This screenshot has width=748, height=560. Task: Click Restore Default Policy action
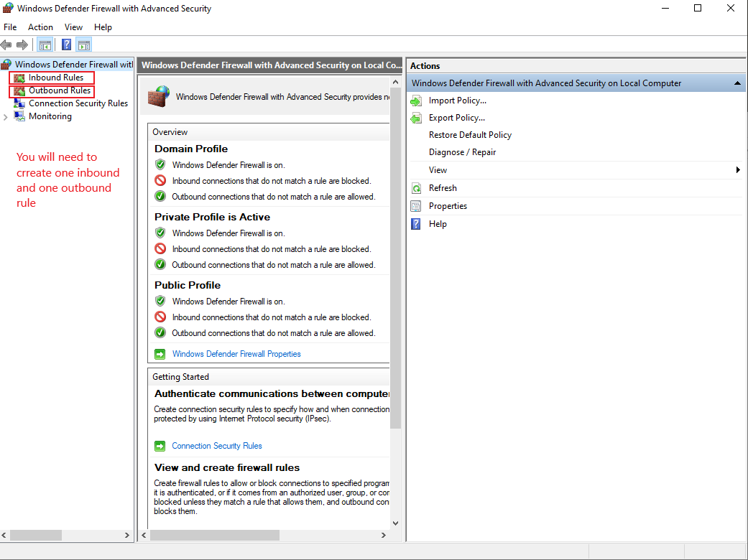(x=470, y=135)
